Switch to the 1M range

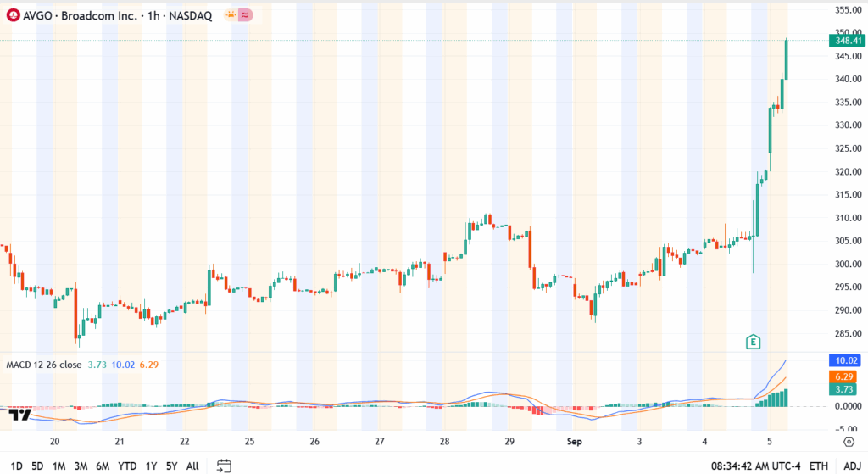coord(59,466)
